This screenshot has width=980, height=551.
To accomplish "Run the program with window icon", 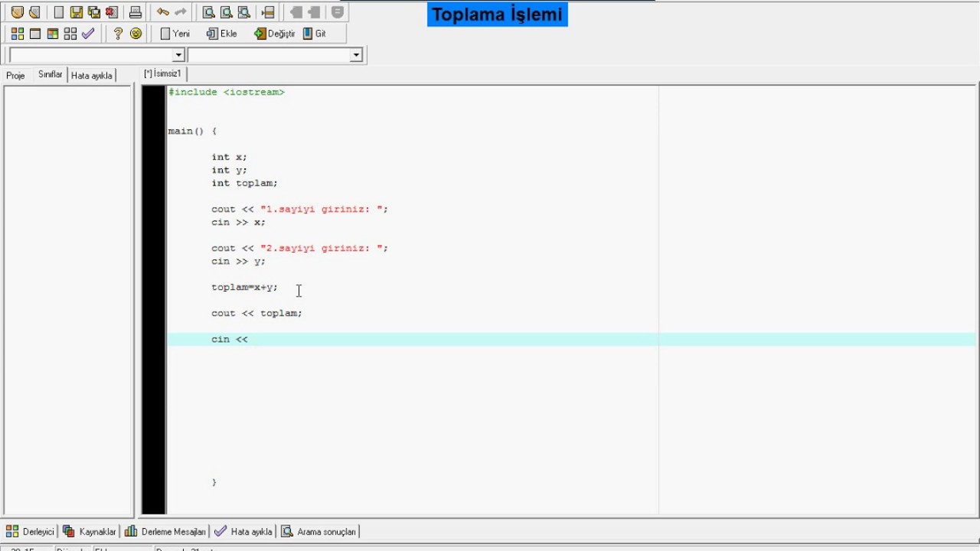I will [34, 34].
